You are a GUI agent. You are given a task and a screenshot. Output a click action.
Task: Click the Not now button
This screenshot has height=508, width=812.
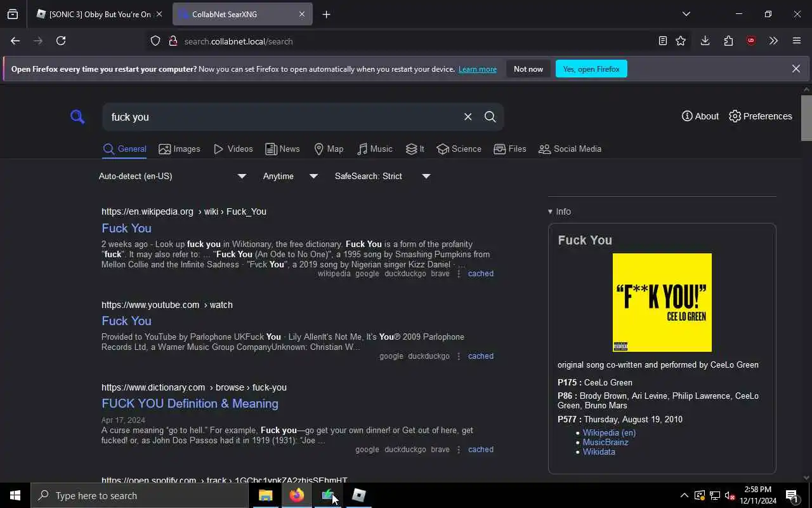(x=528, y=69)
